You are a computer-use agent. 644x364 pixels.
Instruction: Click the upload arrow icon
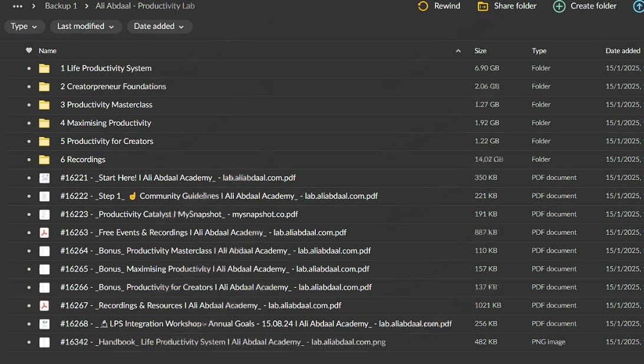point(638,6)
